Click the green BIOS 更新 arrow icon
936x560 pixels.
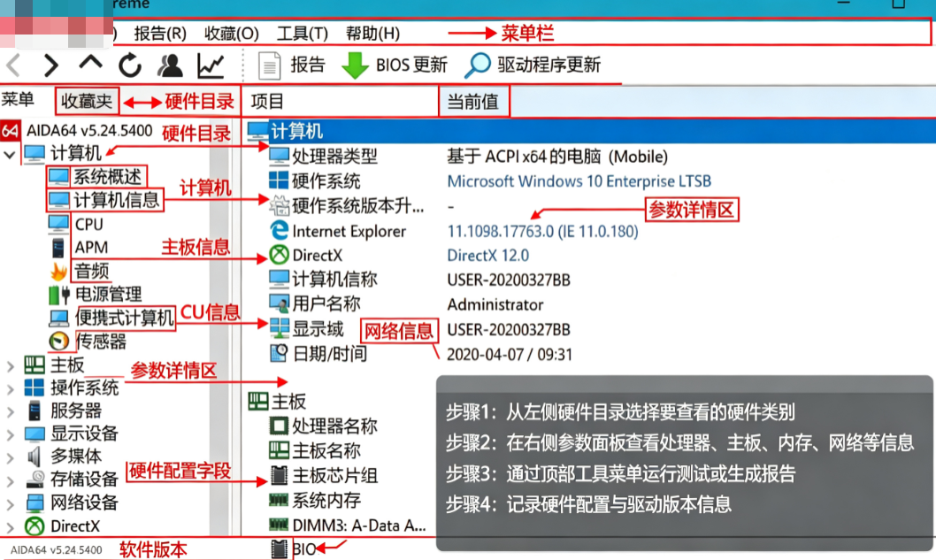click(x=355, y=65)
